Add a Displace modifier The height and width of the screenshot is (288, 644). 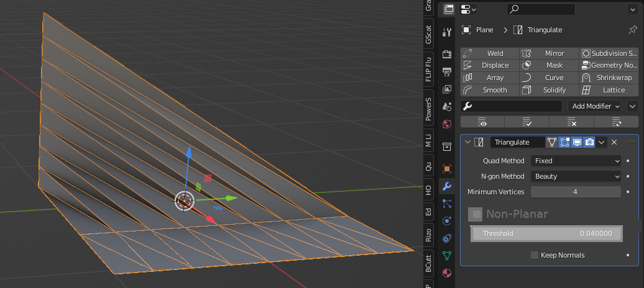490,65
